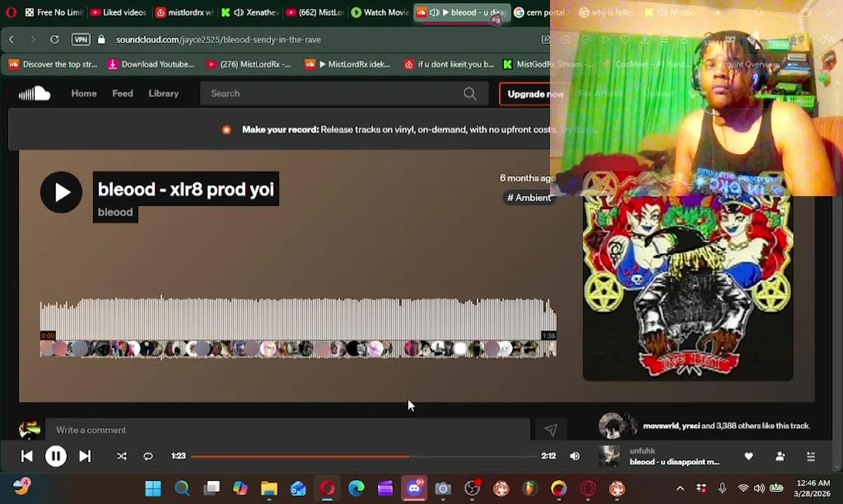The image size is (843, 504).
Task: Switch to the Liked videos browser tab
Action: [118, 13]
